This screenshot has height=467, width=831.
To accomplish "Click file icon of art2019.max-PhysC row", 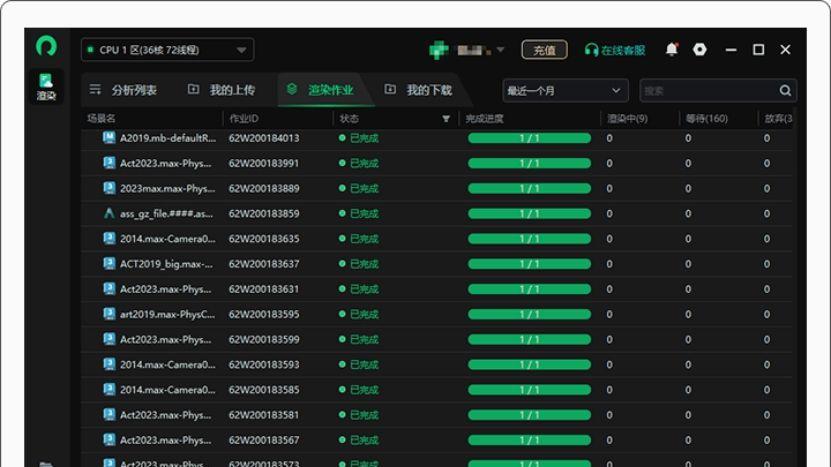I will 109,314.
